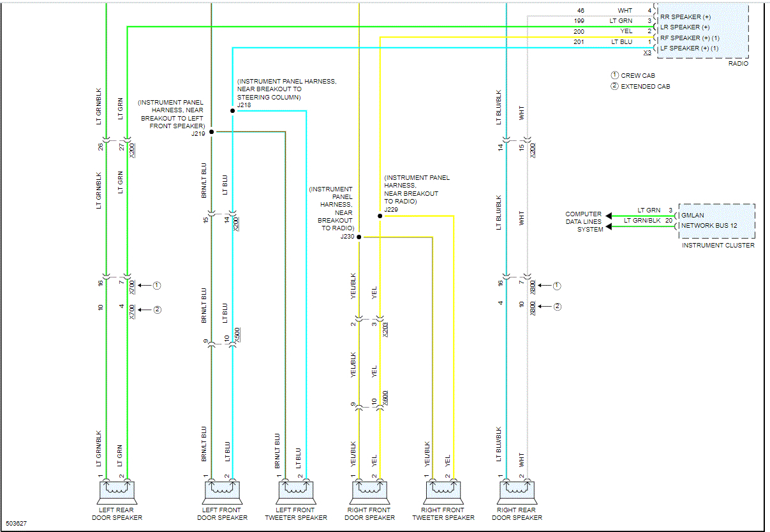Click the EXTENDED CAB legend text
The image size is (770, 532).
[646, 86]
